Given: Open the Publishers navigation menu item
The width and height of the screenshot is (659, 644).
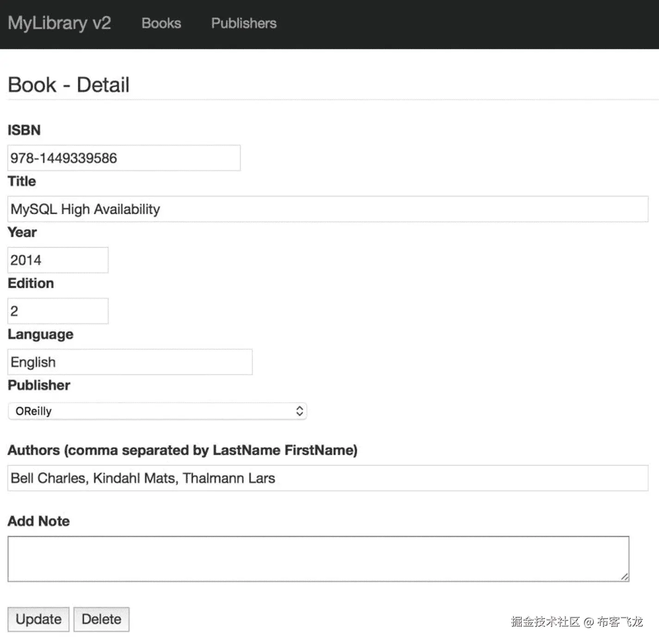Looking at the screenshot, I should [x=244, y=23].
